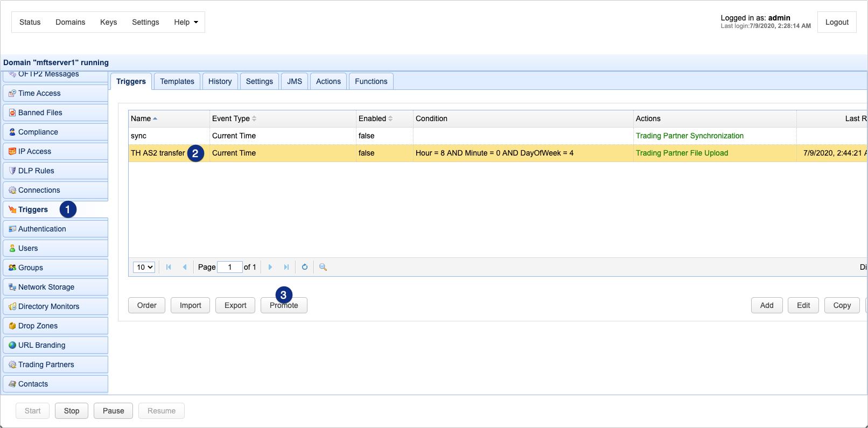Image resolution: width=868 pixels, height=428 pixels.
Task: Click the Authentication sidebar icon
Action: 12,229
